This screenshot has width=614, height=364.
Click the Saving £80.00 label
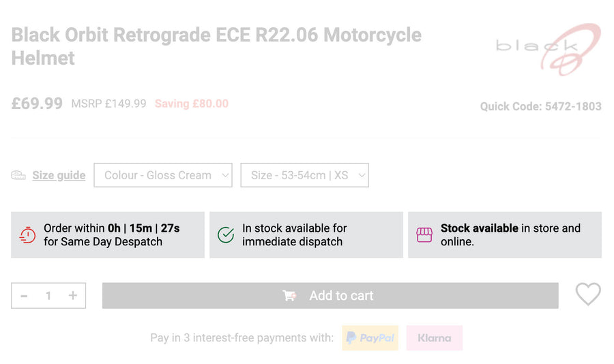pos(192,104)
